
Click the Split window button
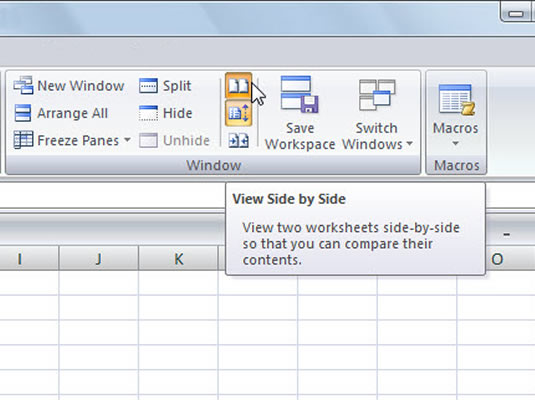165,86
